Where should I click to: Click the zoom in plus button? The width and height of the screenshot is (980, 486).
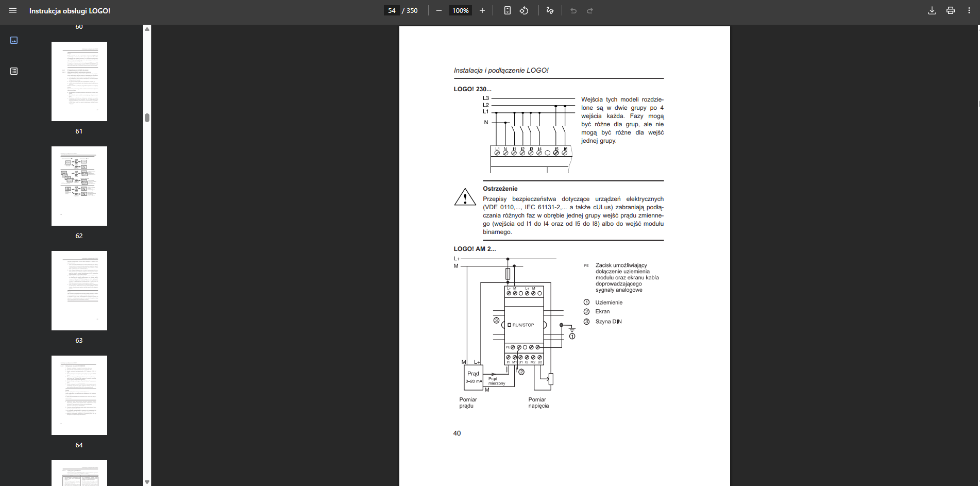pos(482,10)
